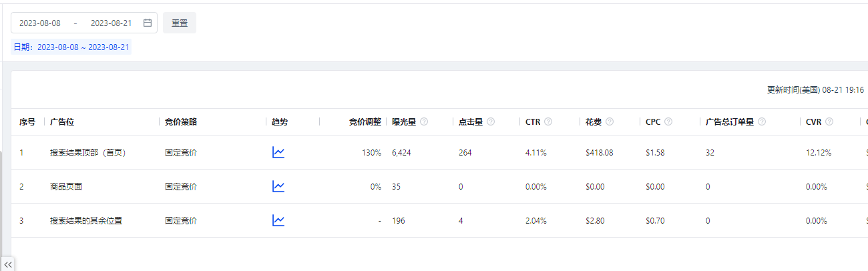
Task: Click the CTR help question icon
Action: click(548, 122)
